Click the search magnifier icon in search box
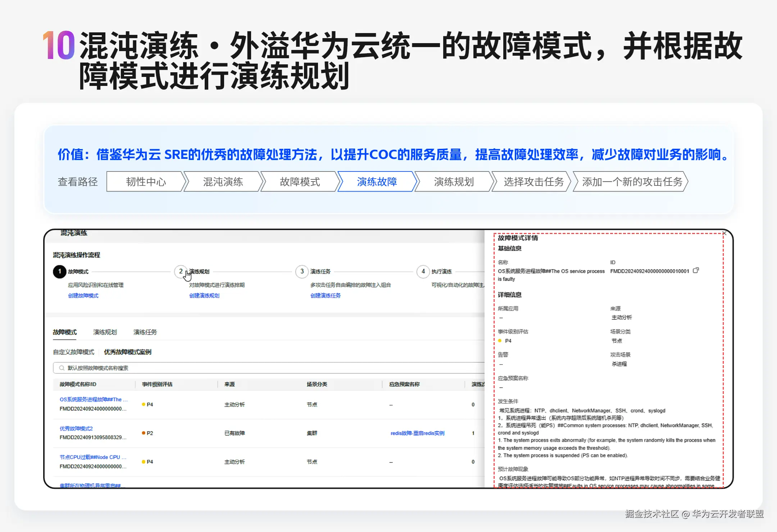Screen dimensions: 777x532 pos(62,368)
